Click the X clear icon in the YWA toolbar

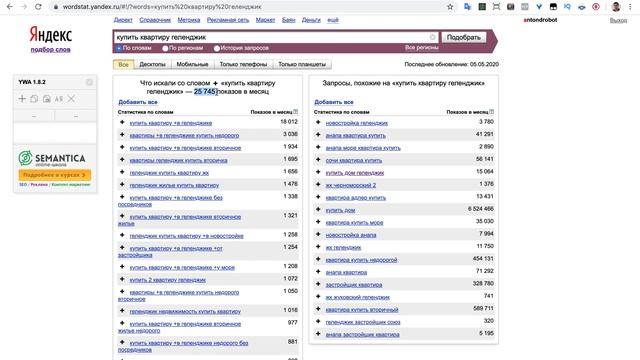point(71,98)
